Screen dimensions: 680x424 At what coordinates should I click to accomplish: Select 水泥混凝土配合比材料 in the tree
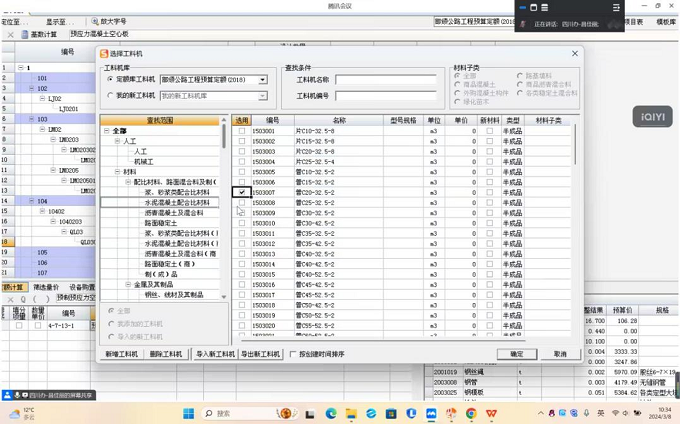[x=177, y=202]
